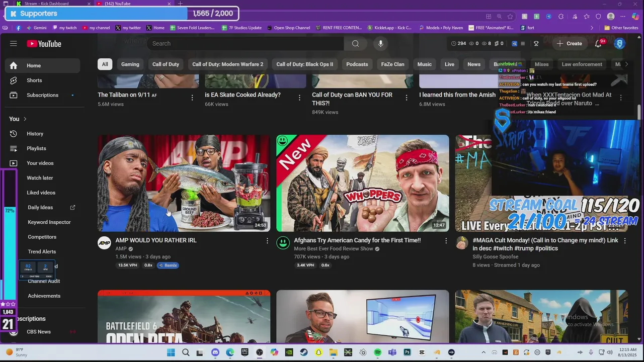This screenshot has width=644, height=362.
Task: Select the Gaming filter chip
Action: point(130,64)
